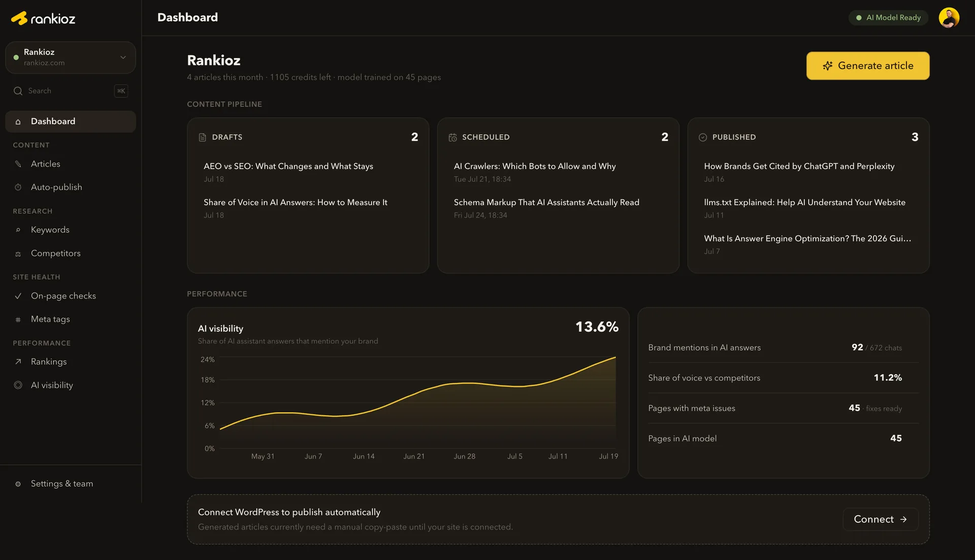Click the DRAFTS column heading
This screenshot has width=975, height=560.
pyautogui.click(x=227, y=137)
